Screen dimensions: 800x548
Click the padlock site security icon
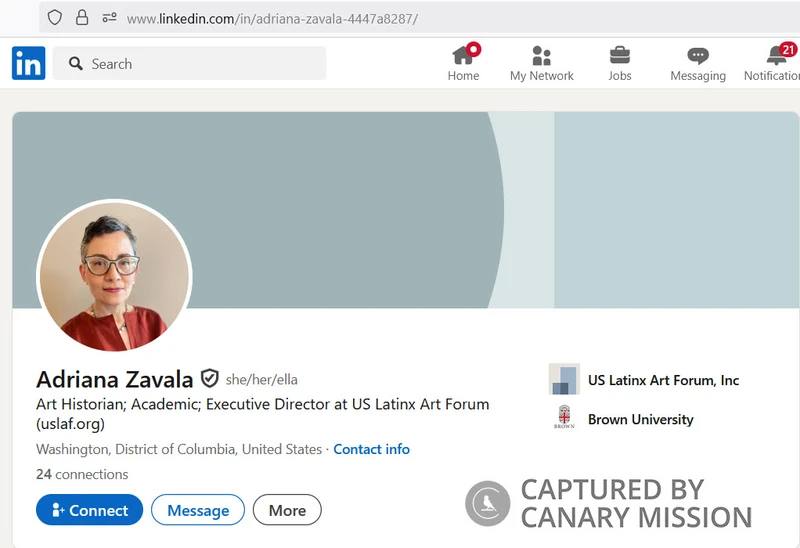82,18
